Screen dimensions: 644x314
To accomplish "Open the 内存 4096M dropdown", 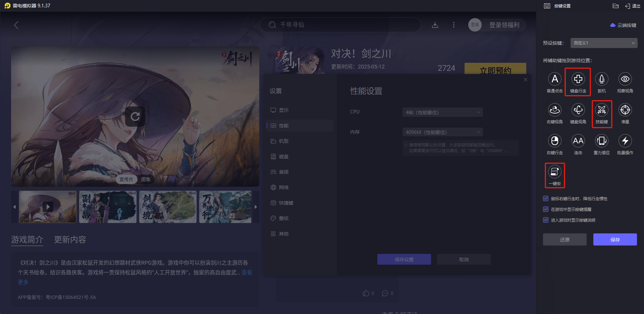I will tap(442, 132).
